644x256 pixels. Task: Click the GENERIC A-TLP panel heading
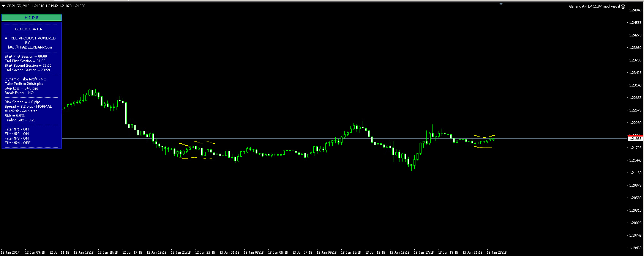coord(28,29)
